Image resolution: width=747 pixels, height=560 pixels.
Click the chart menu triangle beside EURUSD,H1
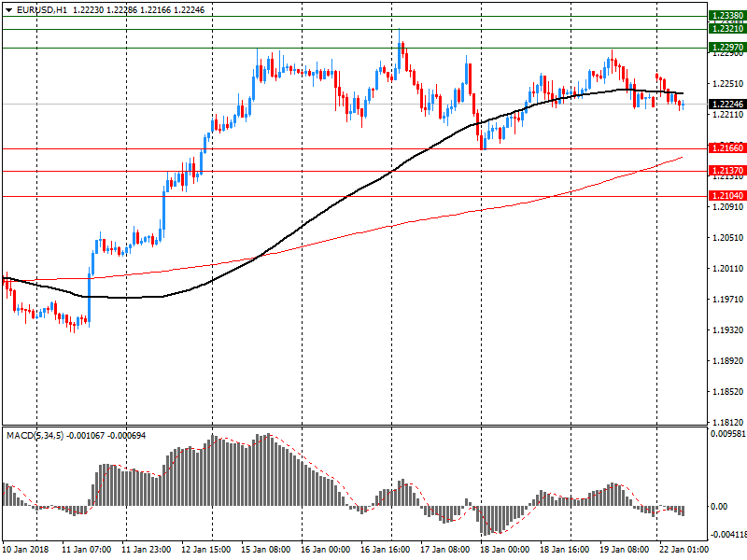(x=8, y=10)
